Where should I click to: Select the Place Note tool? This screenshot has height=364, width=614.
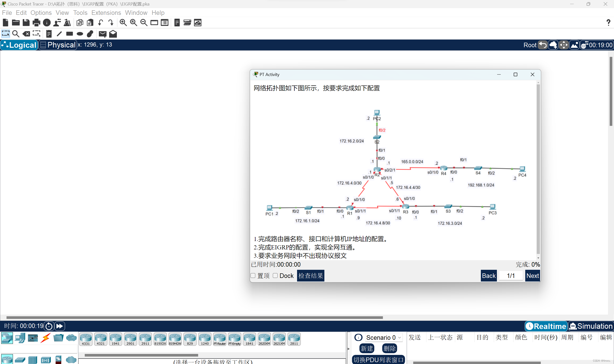[49, 34]
